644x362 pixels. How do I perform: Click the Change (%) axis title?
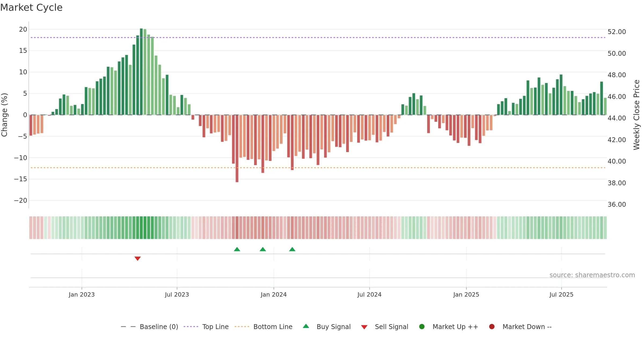(4, 115)
